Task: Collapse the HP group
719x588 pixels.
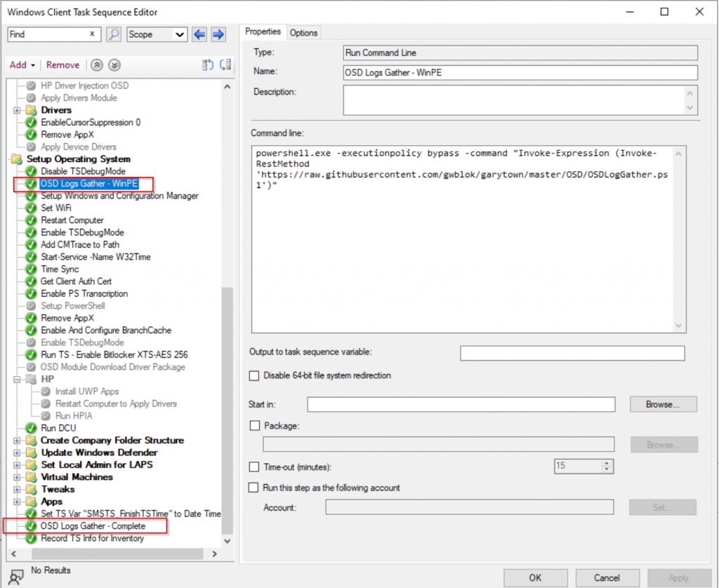Action: (17, 380)
